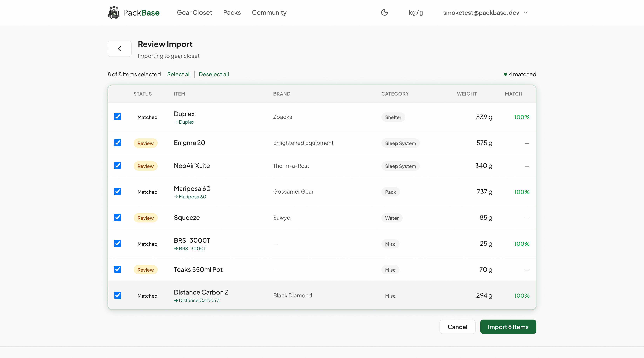Viewport: 644px width, 358px height.
Task: Click the Enigma 20 item name
Action: coord(190,143)
